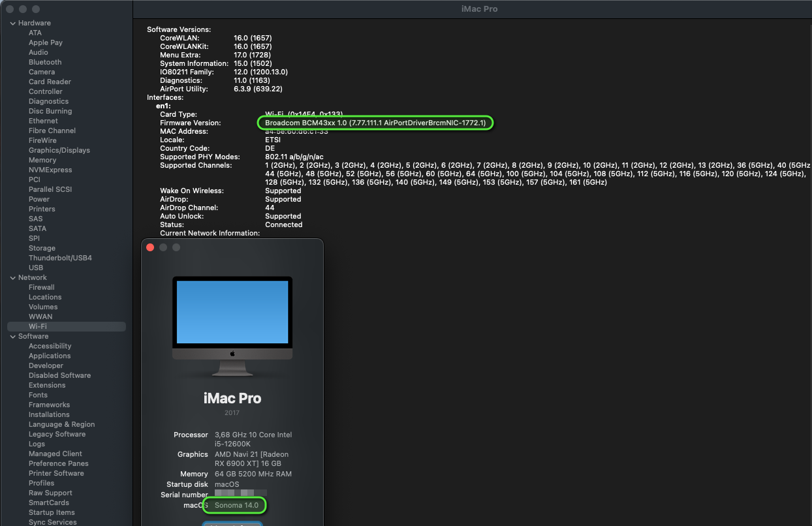
Task: Select SATA in the sidebar
Action: click(37, 228)
